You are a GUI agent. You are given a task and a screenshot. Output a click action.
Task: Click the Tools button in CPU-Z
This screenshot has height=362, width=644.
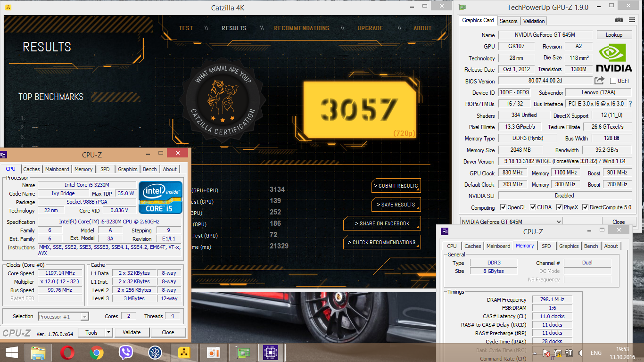click(91, 332)
